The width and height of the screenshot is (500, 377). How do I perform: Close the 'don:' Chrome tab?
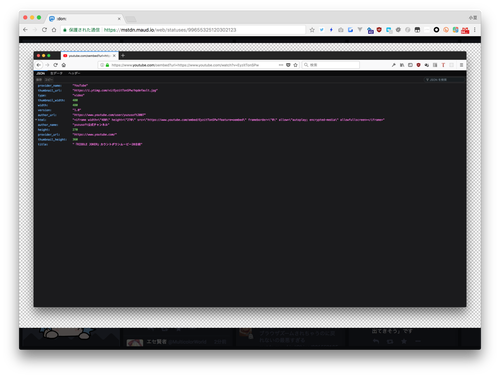coord(119,19)
